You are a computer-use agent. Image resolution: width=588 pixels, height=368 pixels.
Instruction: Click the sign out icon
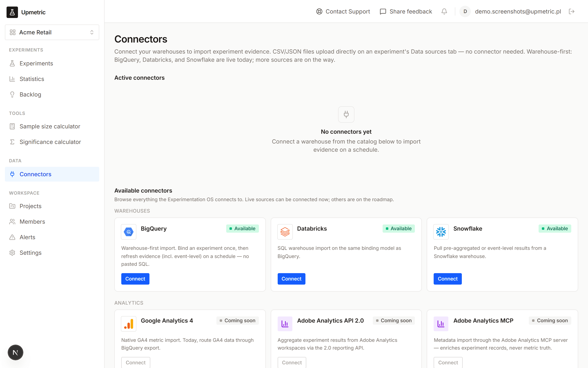click(x=571, y=11)
